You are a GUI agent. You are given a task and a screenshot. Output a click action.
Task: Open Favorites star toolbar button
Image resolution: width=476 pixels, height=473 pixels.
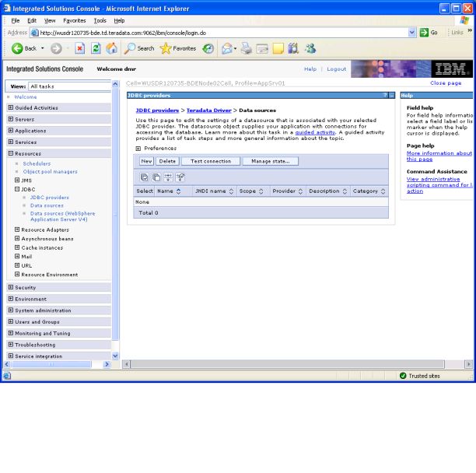[x=178, y=48]
